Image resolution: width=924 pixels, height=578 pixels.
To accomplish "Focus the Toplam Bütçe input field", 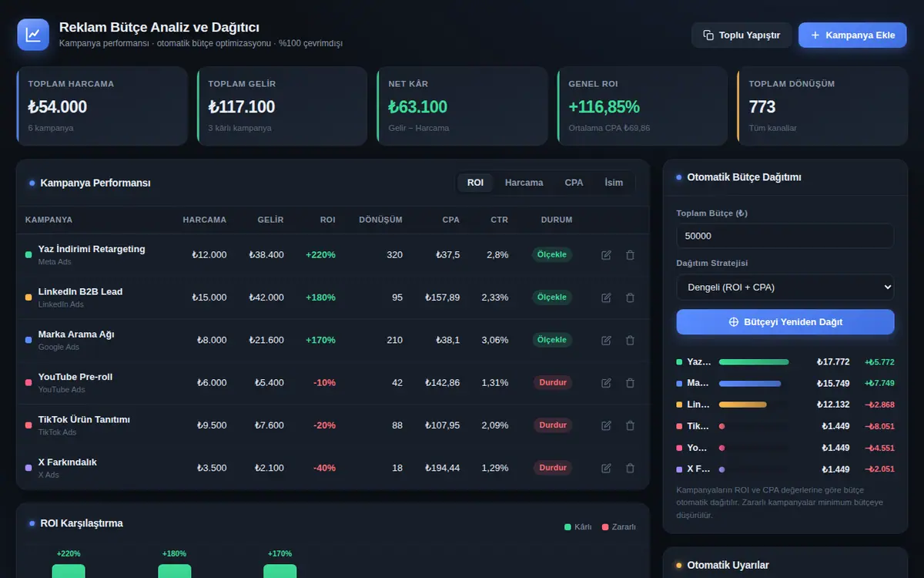I will (x=785, y=236).
